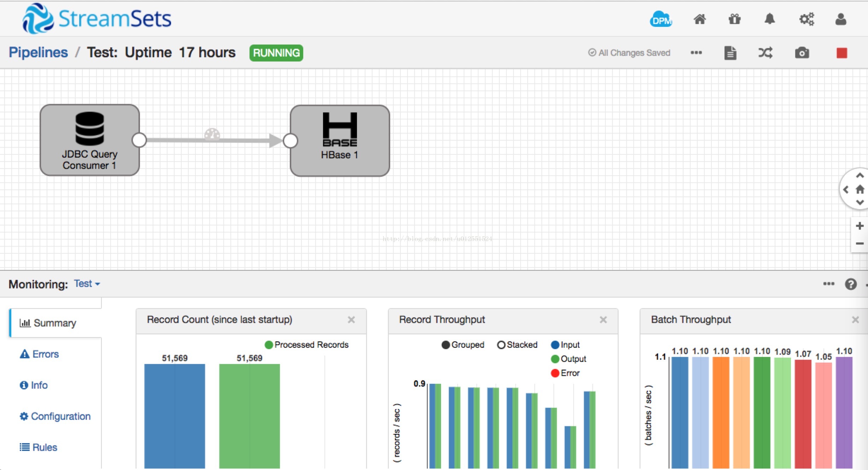Pan canvas left with arrow

(x=846, y=190)
